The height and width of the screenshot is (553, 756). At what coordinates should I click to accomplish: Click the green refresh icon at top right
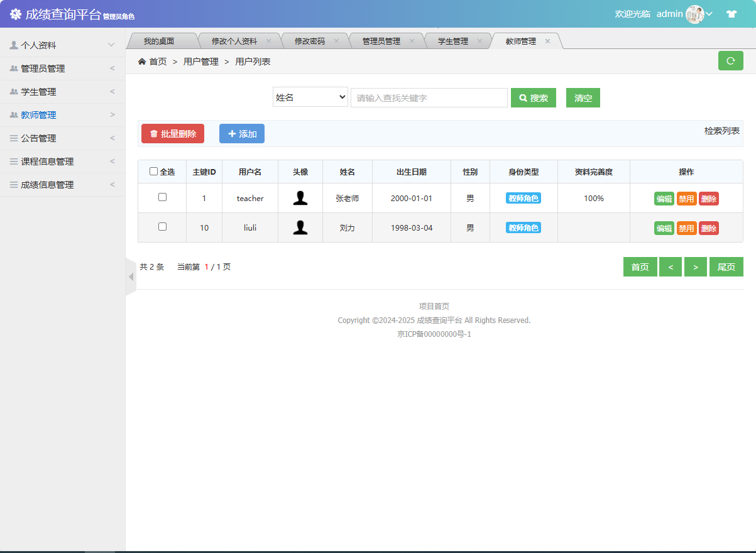click(x=730, y=60)
